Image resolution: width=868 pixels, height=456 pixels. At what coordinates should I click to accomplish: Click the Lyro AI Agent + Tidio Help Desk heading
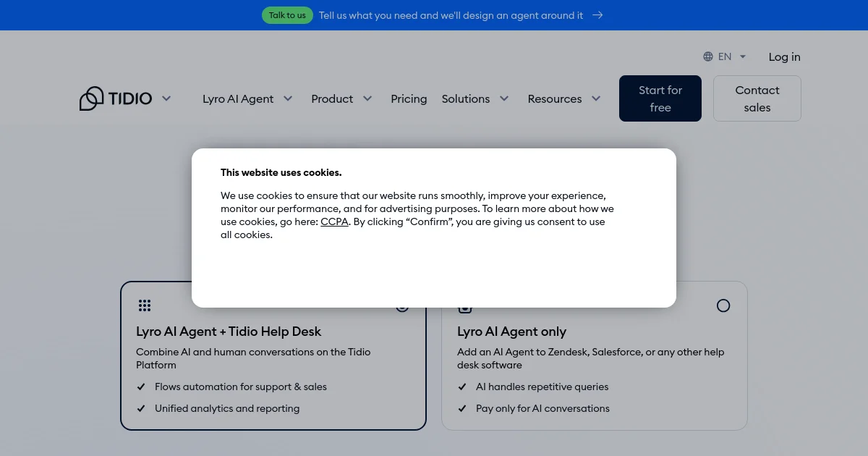tap(229, 332)
